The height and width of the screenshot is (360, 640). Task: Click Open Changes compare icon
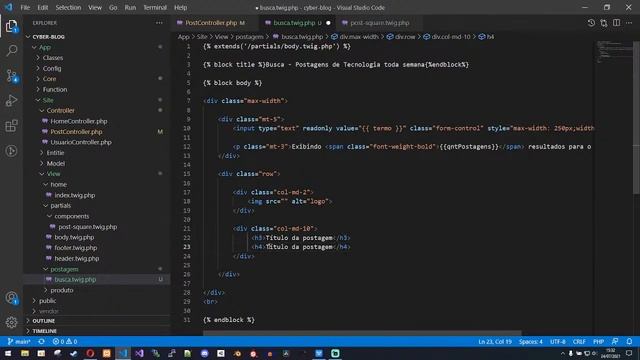coord(604,23)
